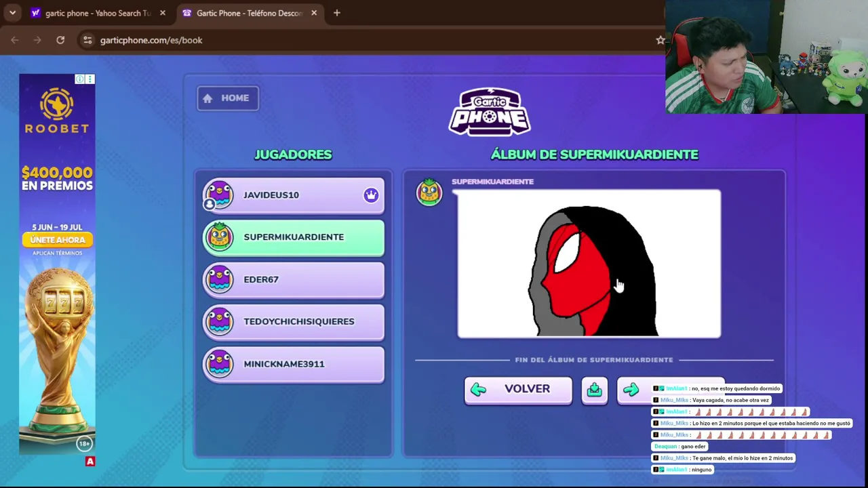Open the ad info icon on Roobet ad

coord(80,79)
